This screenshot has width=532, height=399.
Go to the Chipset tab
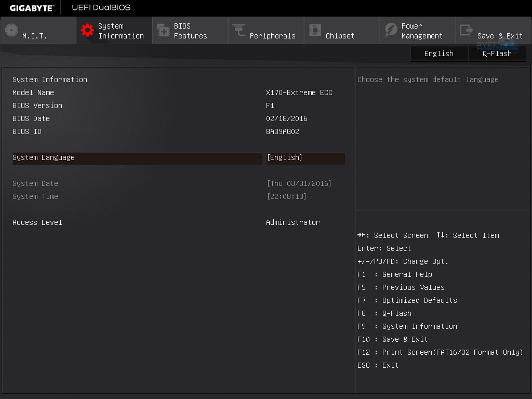click(340, 36)
